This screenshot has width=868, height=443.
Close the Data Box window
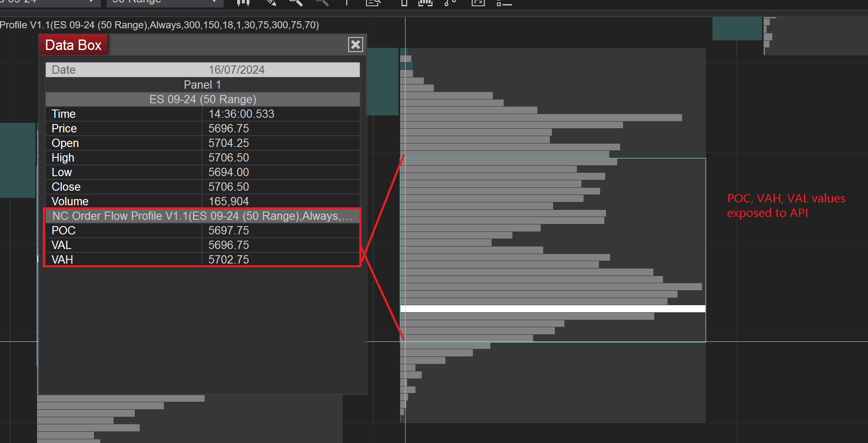pyautogui.click(x=356, y=45)
